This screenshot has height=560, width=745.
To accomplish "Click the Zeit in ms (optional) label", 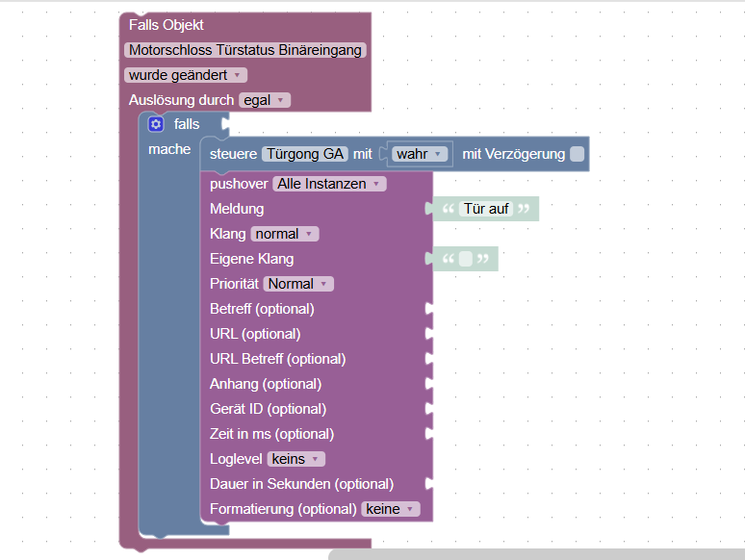I will pyautogui.click(x=271, y=434).
